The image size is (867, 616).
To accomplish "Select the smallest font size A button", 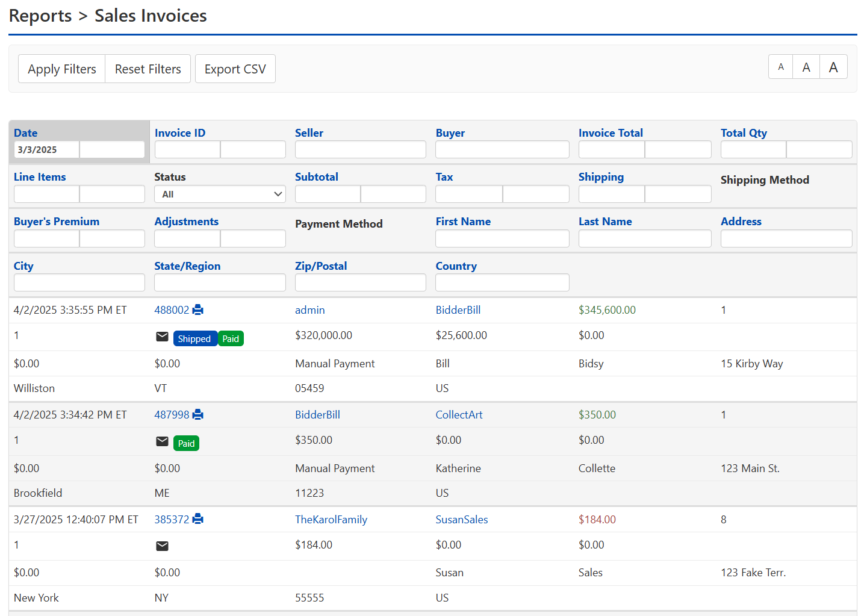I will click(781, 67).
